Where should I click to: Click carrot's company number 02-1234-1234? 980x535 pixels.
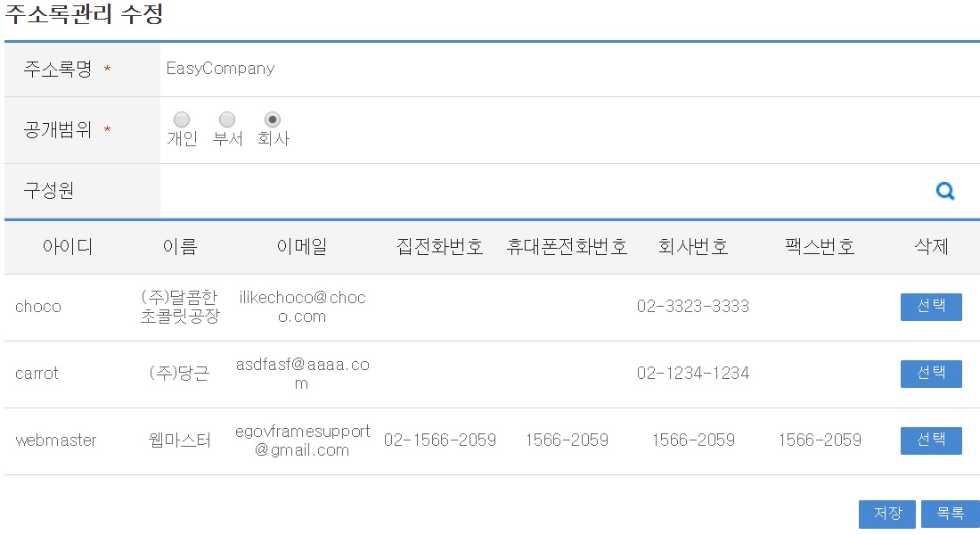coord(693,374)
